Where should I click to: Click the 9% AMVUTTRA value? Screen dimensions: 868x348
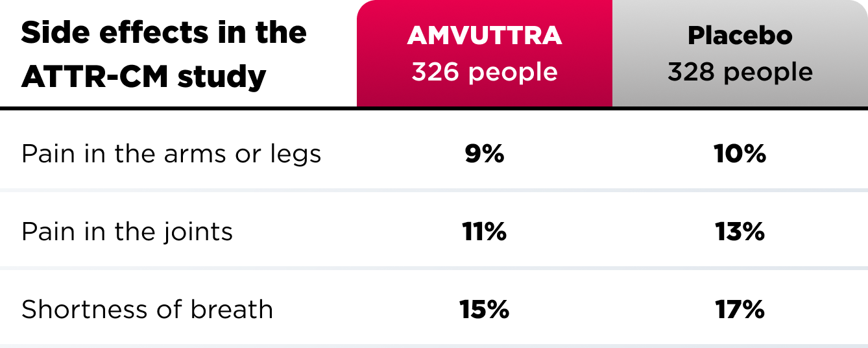(x=484, y=155)
